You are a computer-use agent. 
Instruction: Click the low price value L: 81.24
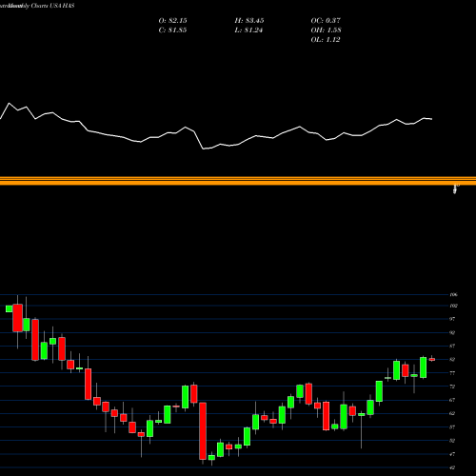248,30
